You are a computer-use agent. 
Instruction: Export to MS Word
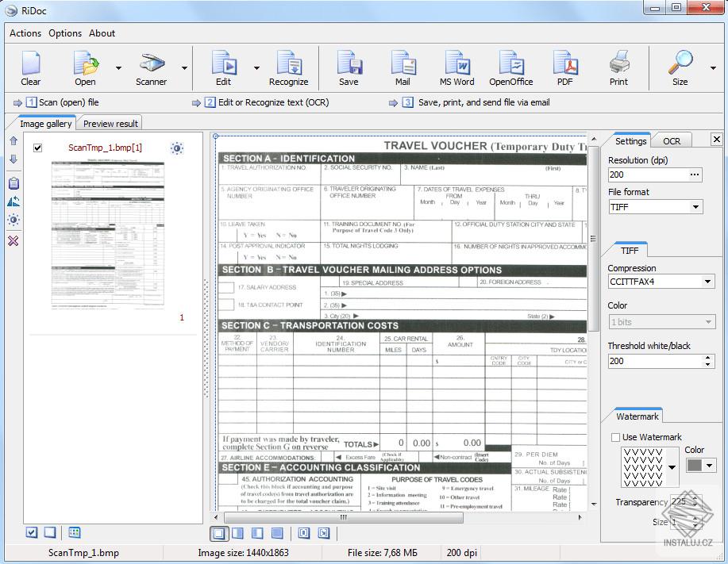point(456,68)
